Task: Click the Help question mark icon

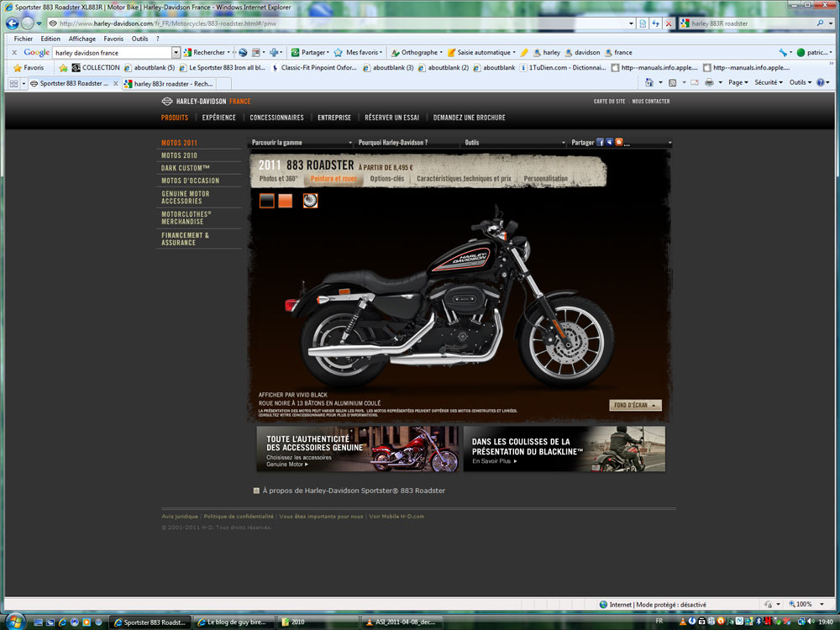Action: pyautogui.click(x=820, y=82)
